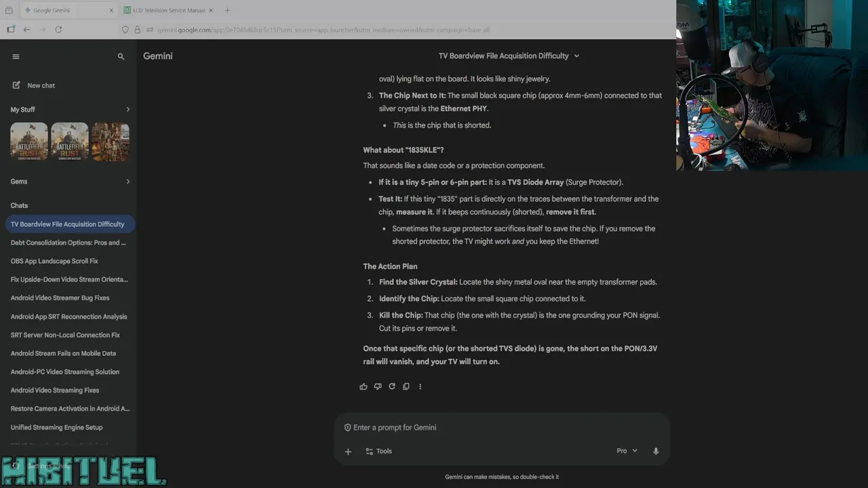This screenshot has width=868, height=488.
Task: Open the TV Boardview File Acquisition Difficulty chat
Action: point(70,224)
